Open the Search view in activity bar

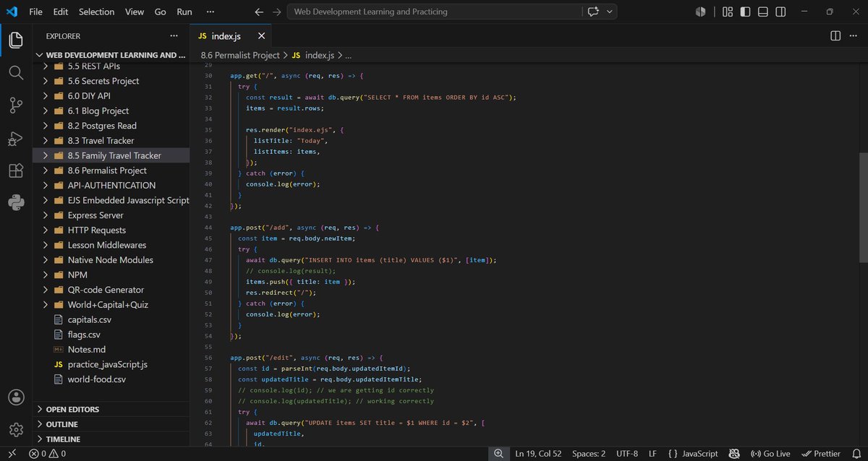click(16, 73)
